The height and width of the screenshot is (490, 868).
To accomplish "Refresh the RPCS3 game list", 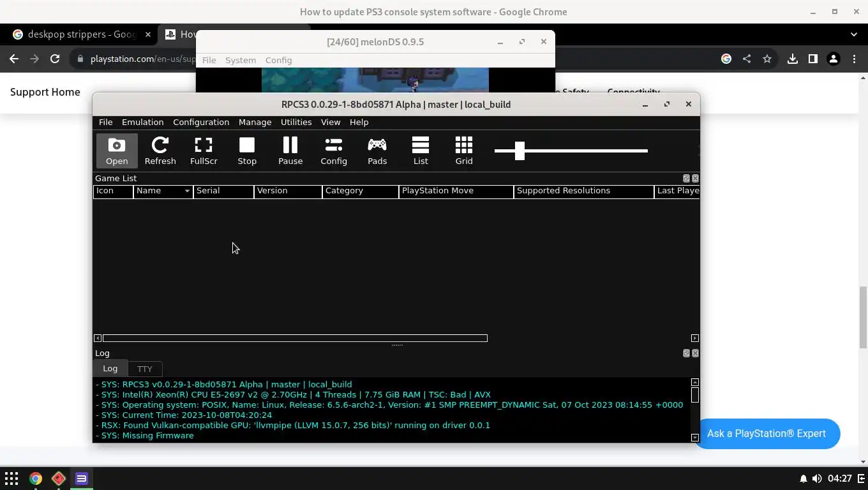I will [160, 151].
